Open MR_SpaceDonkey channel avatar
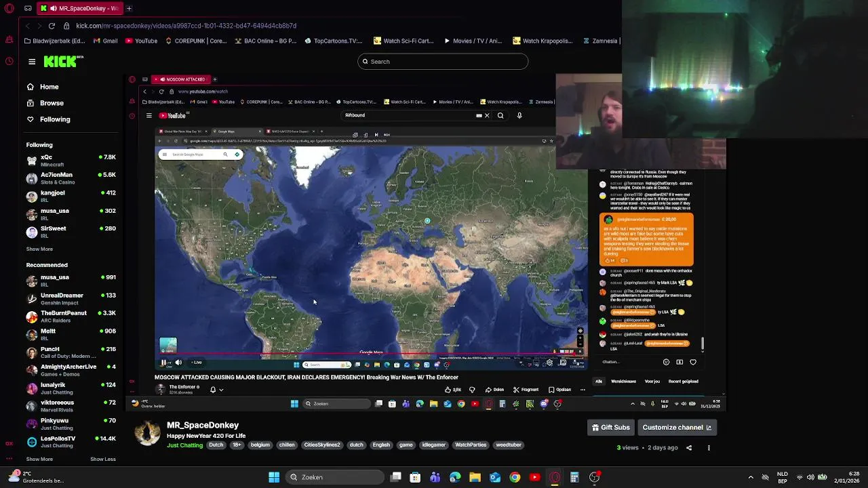The width and height of the screenshot is (868, 488). [147, 433]
